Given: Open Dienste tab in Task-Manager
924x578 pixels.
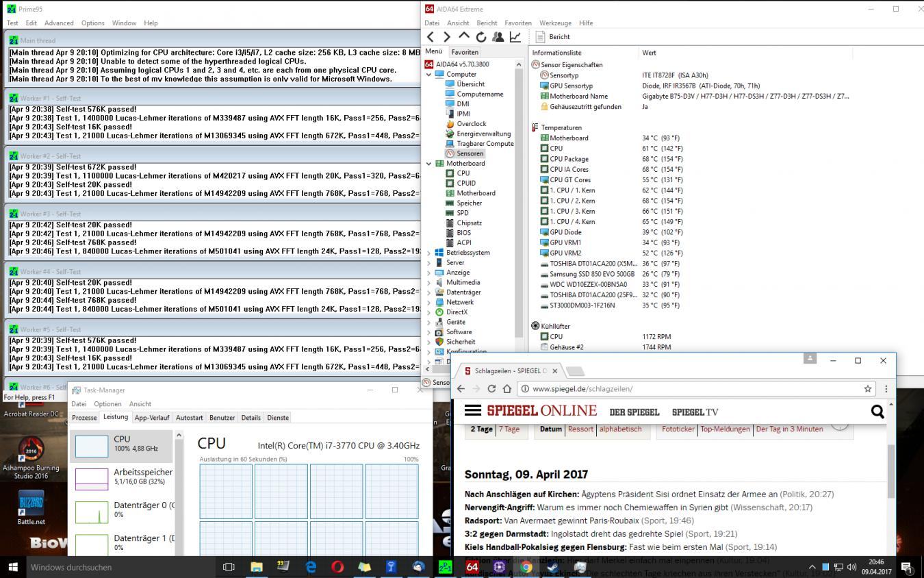Looking at the screenshot, I should click(x=278, y=418).
